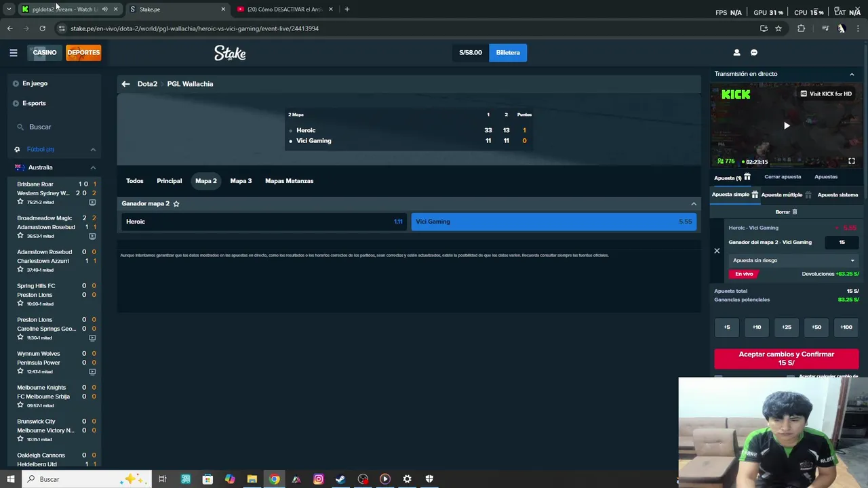Select the Principal market tab
The width and height of the screenshot is (868, 488).
click(169, 181)
